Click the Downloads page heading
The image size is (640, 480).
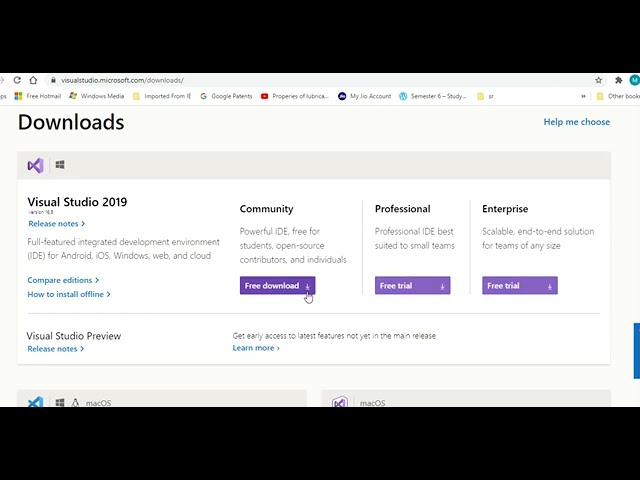click(x=71, y=122)
